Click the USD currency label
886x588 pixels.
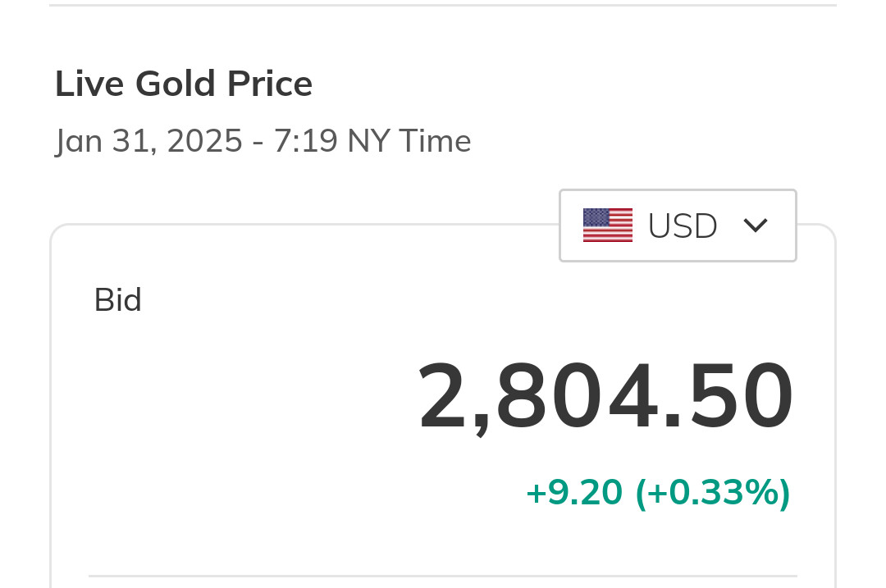click(683, 226)
